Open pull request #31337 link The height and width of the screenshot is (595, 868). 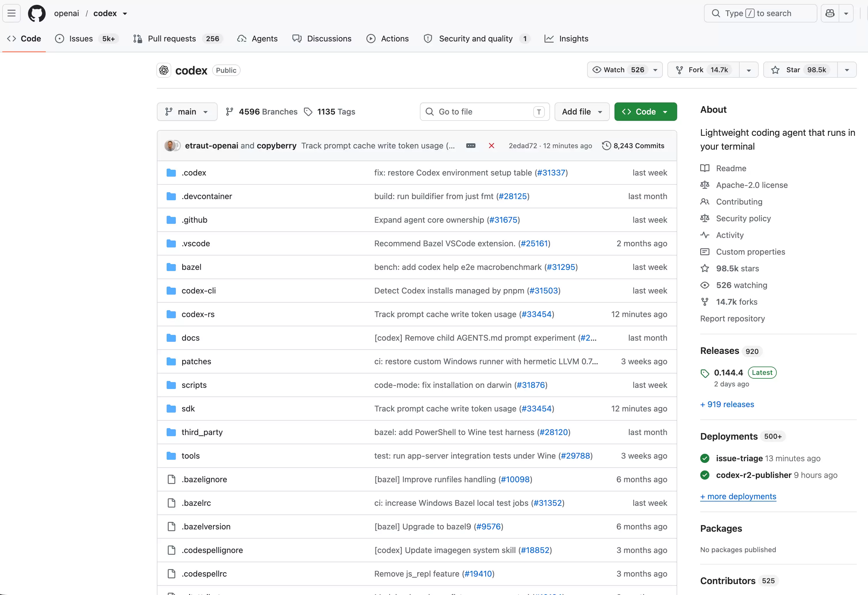click(551, 172)
